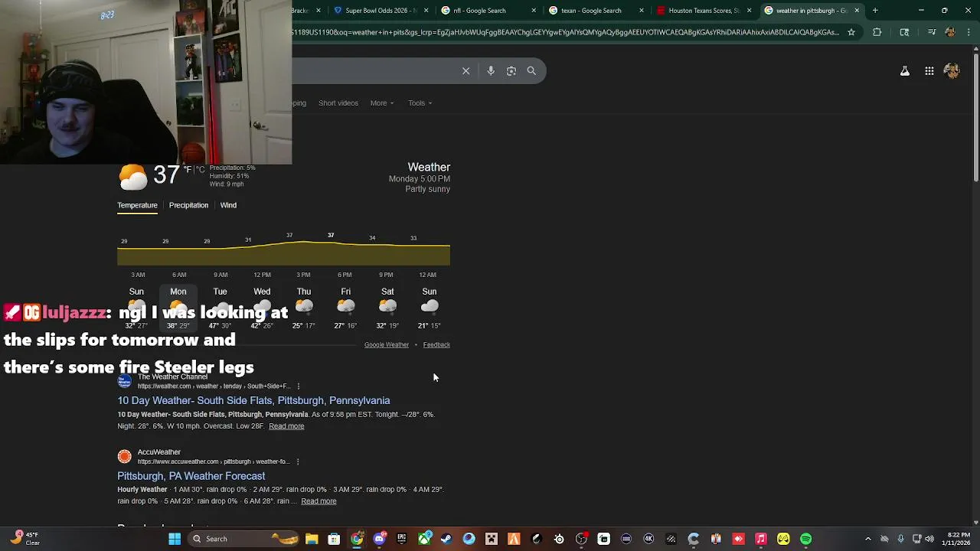
Task: Show hidden system tray icons
Action: coord(867,539)
